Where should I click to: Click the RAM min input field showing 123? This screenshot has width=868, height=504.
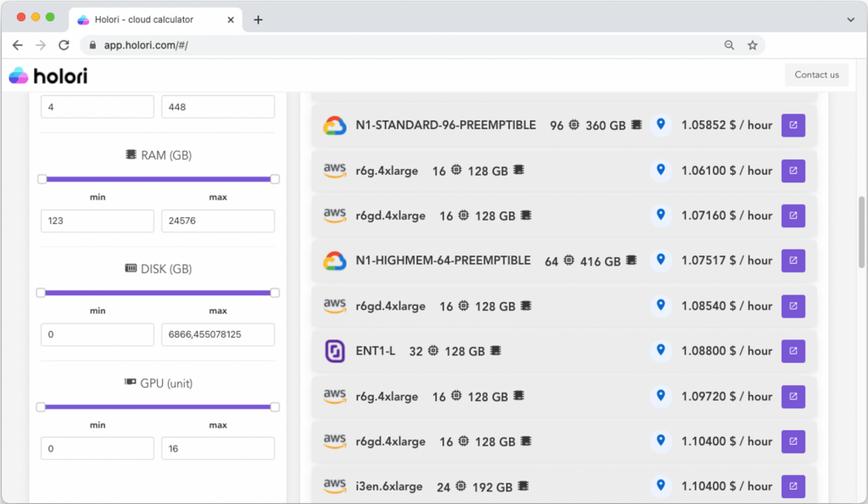pos(97,221)
